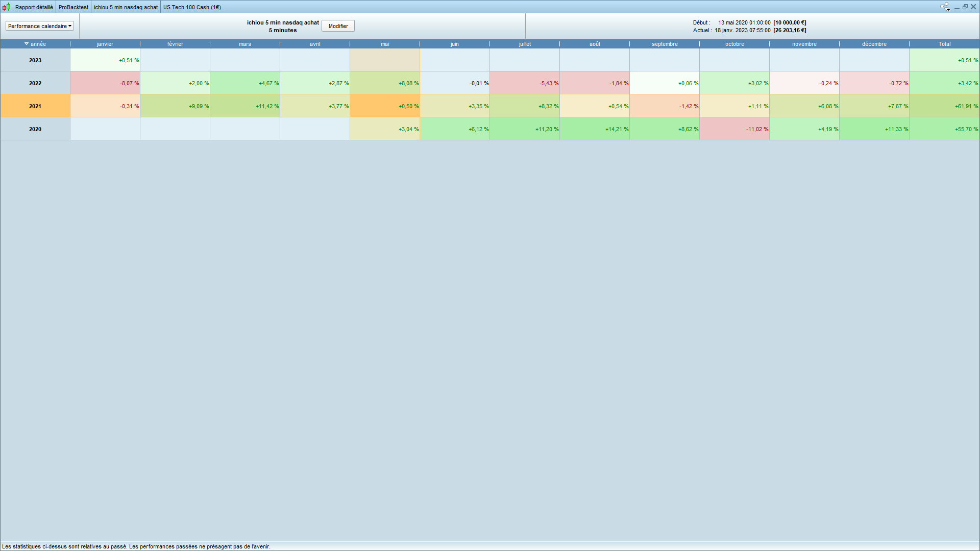Screen dimensions: 980x551
Task: Open Performance calendaire dropdown
Action: click(40, 26)
